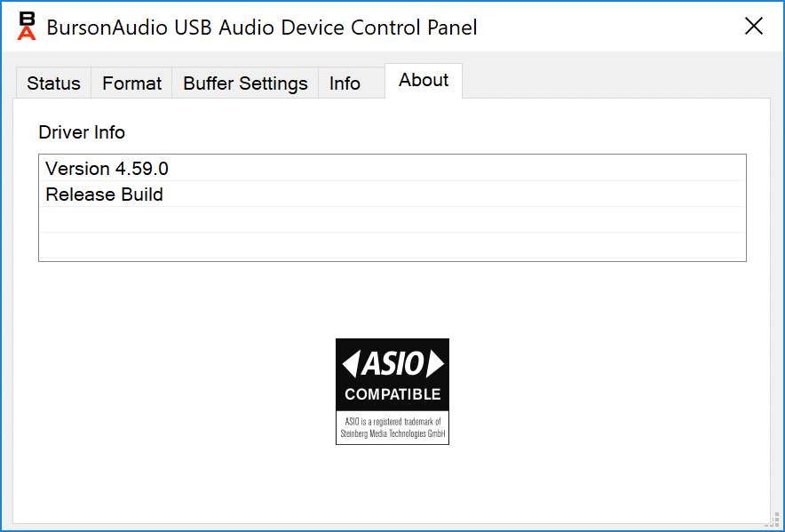
Task: Switch to the Status tab
Action: 53,83
